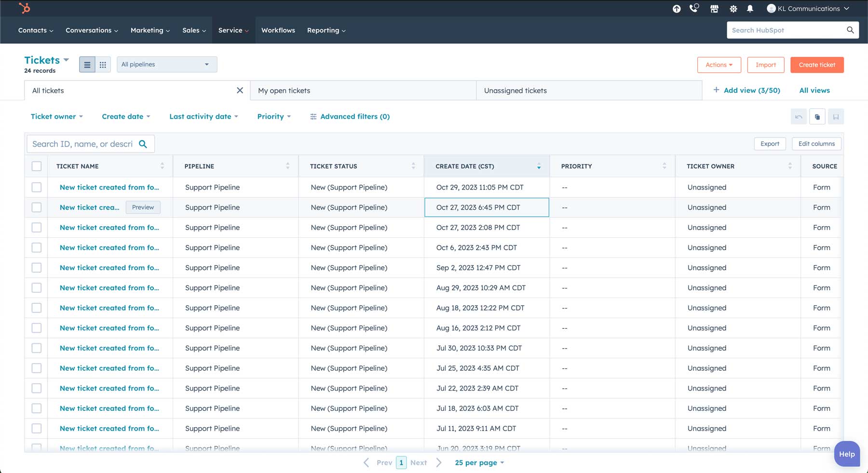The image size is (868, 473).
Task: Open the Service menu
Action: click(233, 30)
